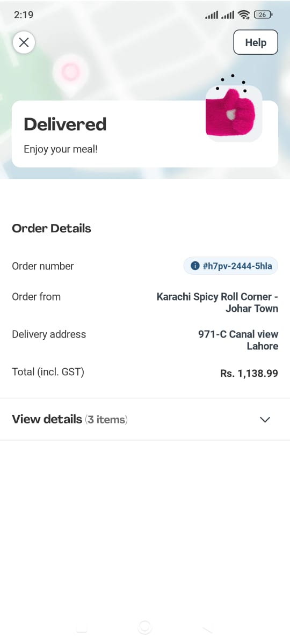
Task: Tap the Delivered status card
Action: 145,134
